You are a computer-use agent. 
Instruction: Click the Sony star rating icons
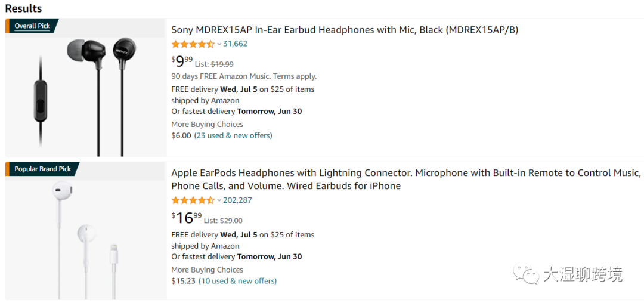(193, 44)
